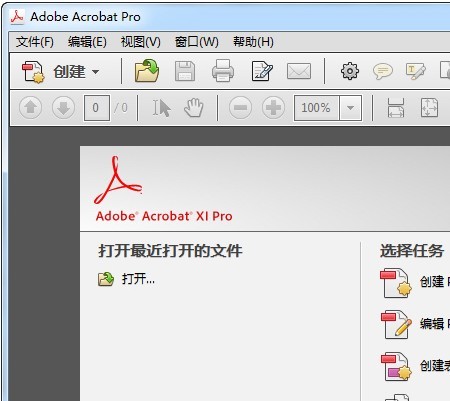Click the highlight text tool icon

click(x=415, y=71)
